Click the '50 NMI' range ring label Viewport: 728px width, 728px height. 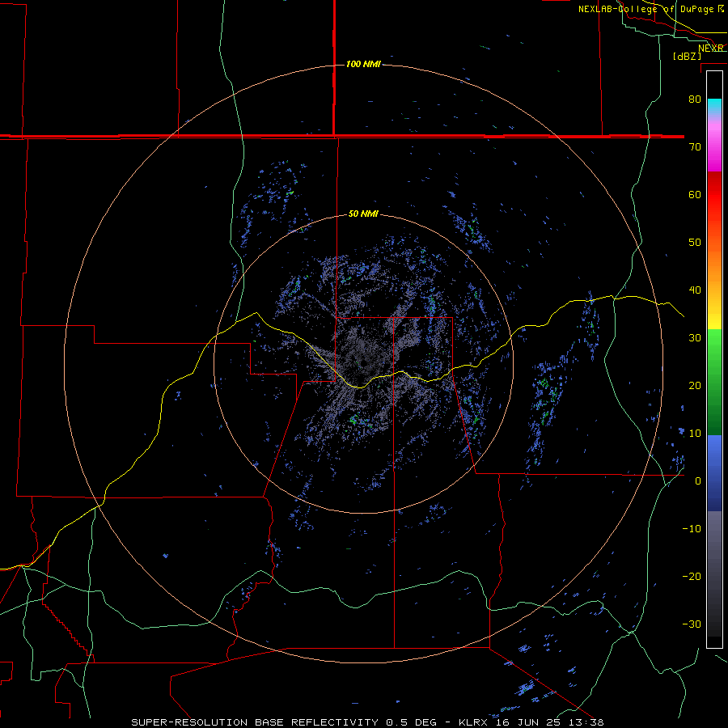click(363, 214)
